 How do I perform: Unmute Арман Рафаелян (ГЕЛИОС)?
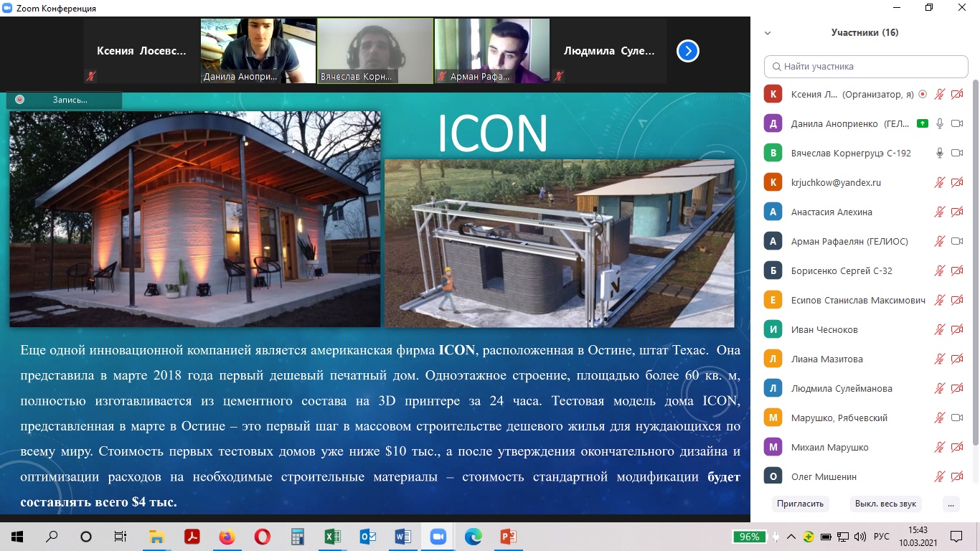point(939,241)
